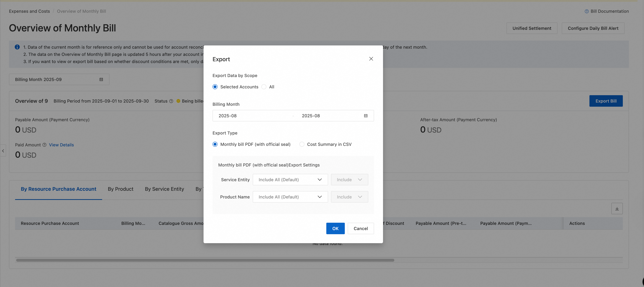This screenshot has height=287, width=644.
Task: Click the download icon above the table
Action: coord(617,209)
